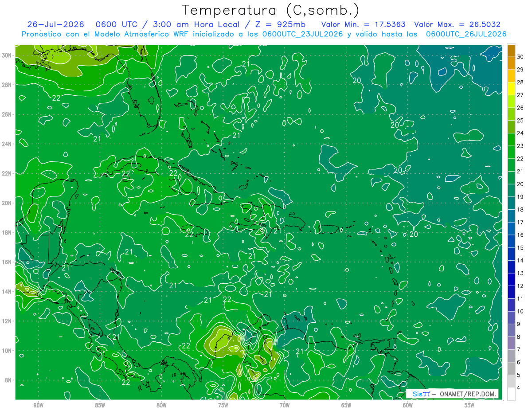Click latitude axis label '16N'
Viewport: 532px width, 411px height.
coord(8,262)
